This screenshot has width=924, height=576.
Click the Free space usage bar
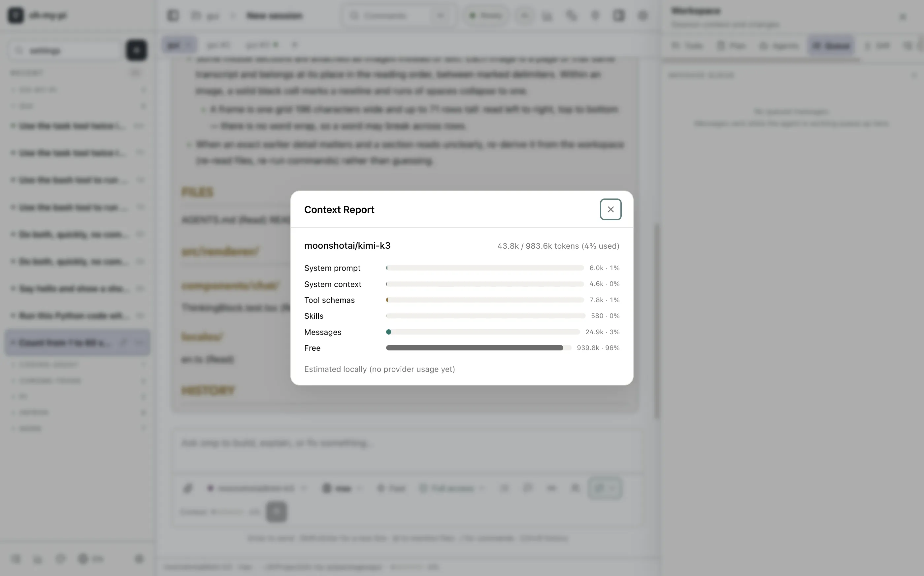[x=478, y=348]
